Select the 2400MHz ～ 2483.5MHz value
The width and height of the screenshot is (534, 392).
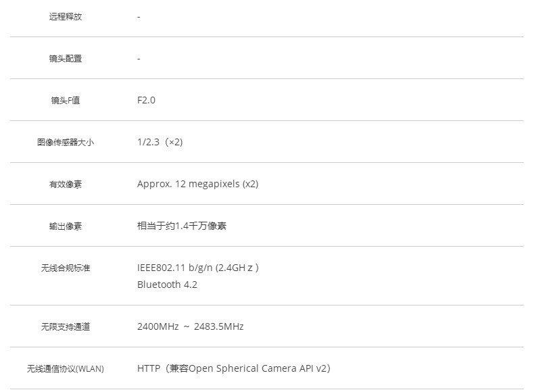click(x=191, y=326)
